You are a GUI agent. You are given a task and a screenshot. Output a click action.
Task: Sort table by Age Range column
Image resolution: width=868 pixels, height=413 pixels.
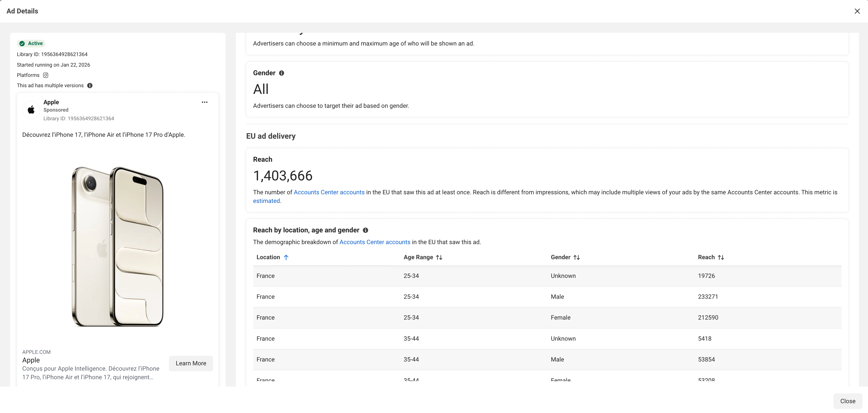tap(439, 257)
